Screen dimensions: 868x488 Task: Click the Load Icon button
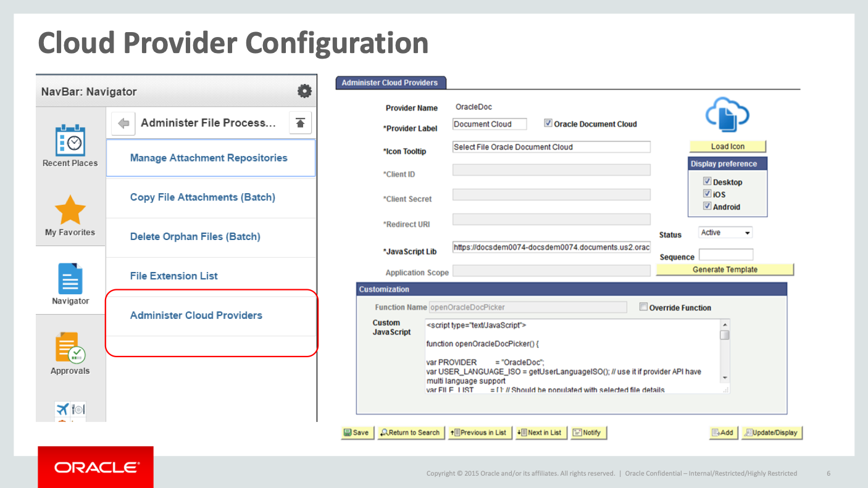tap(728, 146)
